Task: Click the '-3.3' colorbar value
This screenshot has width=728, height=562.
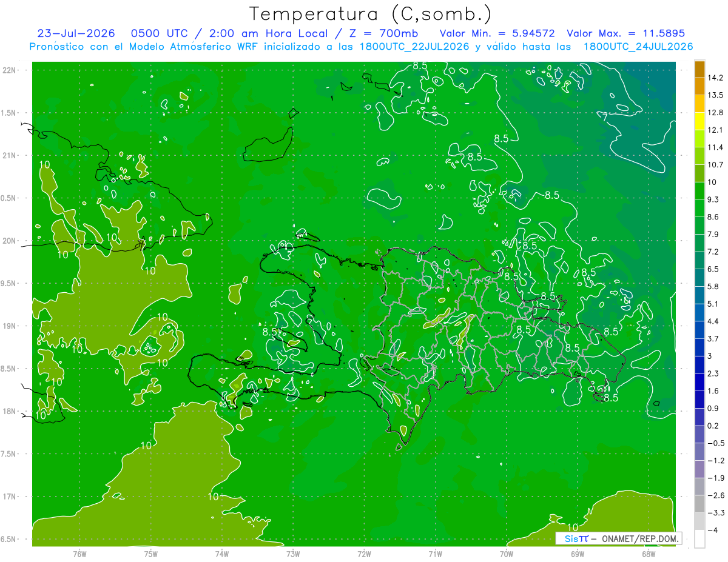Action: pyautogui.click(x=716, y=513)
